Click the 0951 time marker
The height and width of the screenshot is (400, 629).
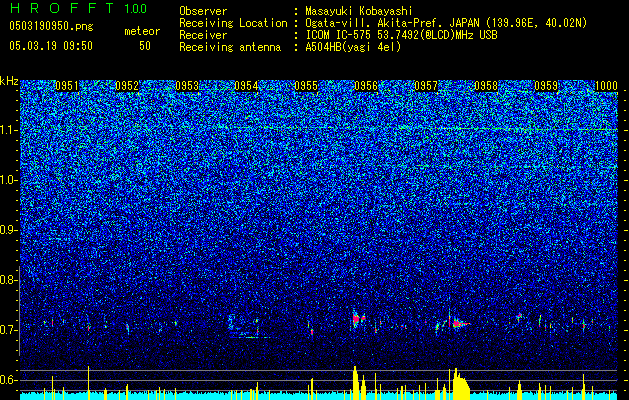(67, 86)
